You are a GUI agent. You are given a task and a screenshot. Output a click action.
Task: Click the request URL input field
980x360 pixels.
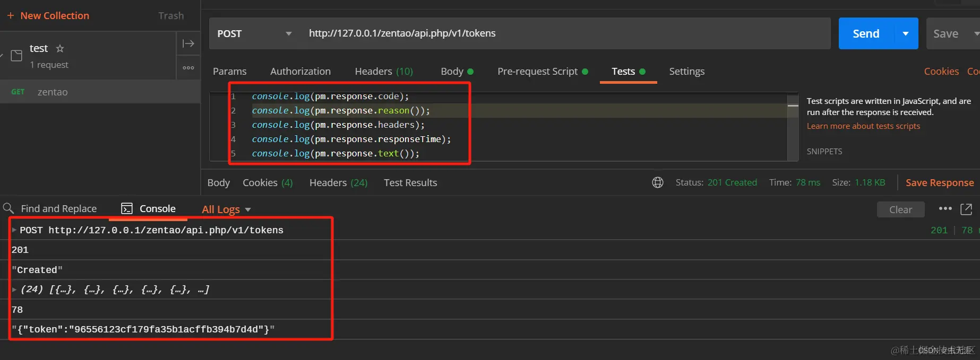click(566, 33)
